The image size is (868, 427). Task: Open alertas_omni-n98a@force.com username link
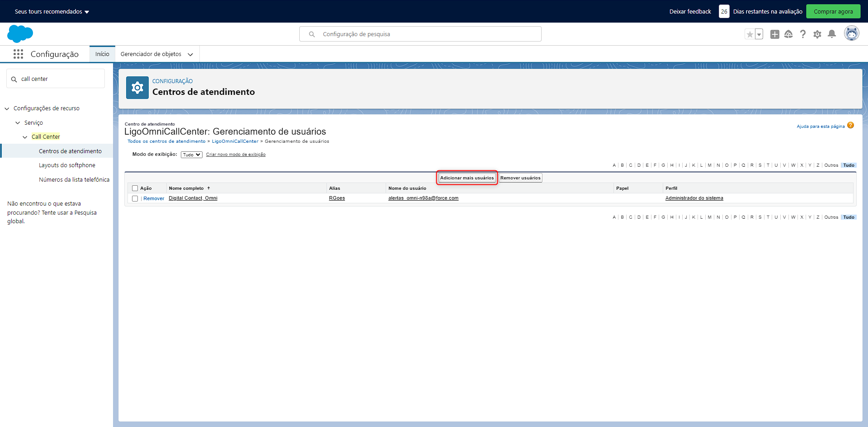[x=423, y=198]
